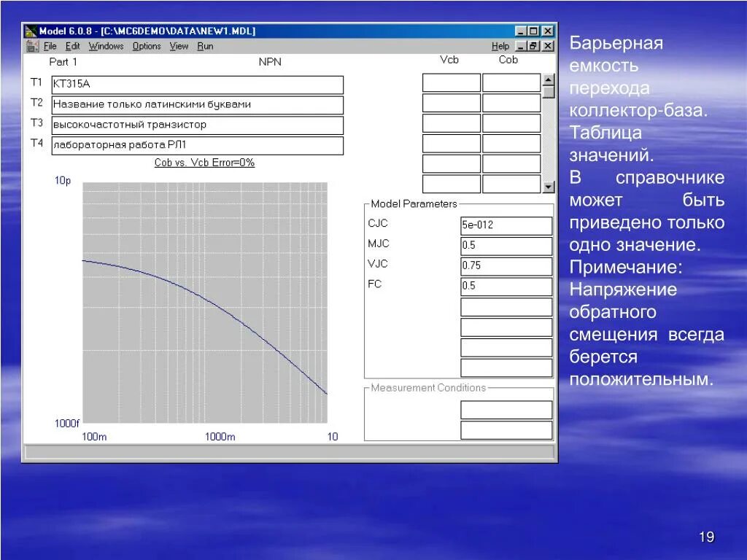747x560 pixels.
Task: Click the Vcb column header
Action: tap(449, 60)
